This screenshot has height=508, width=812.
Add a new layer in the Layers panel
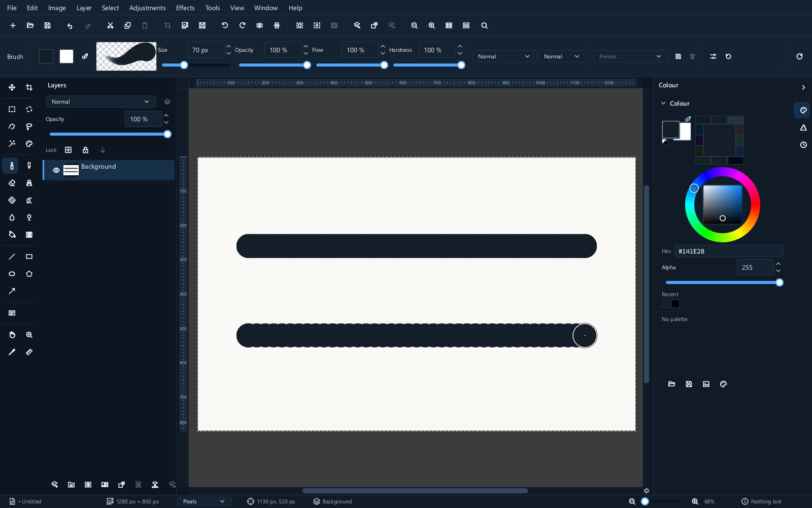tap(54, 485)
